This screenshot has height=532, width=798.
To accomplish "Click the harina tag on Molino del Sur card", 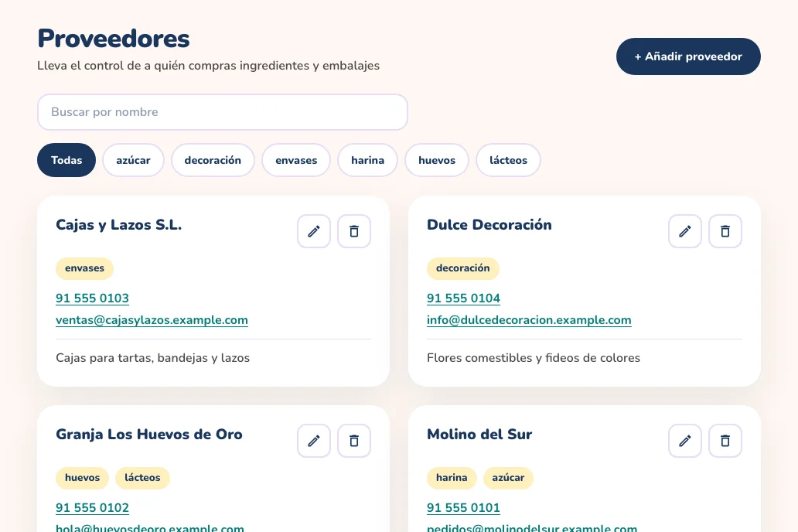I will coord(452,478).
